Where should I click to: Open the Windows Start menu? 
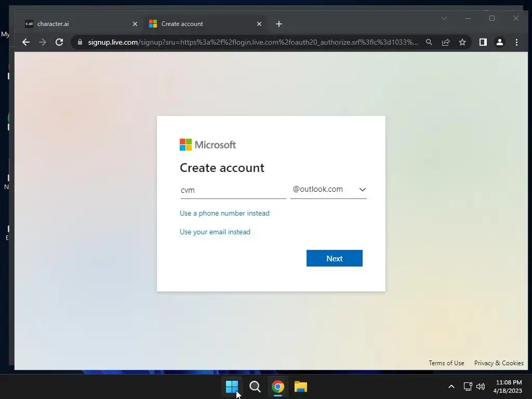point(232,387)
